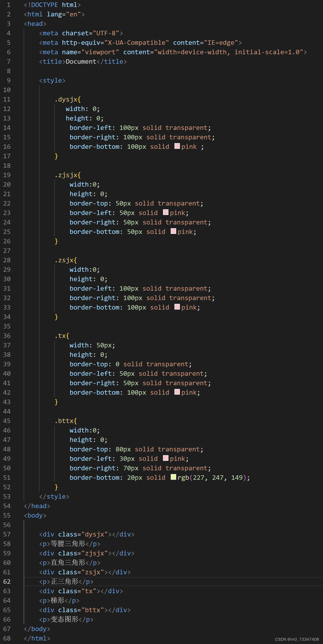Click the name="viewport" attribute
The height and width of the screenshot is (644, 323).
[91, 52]
